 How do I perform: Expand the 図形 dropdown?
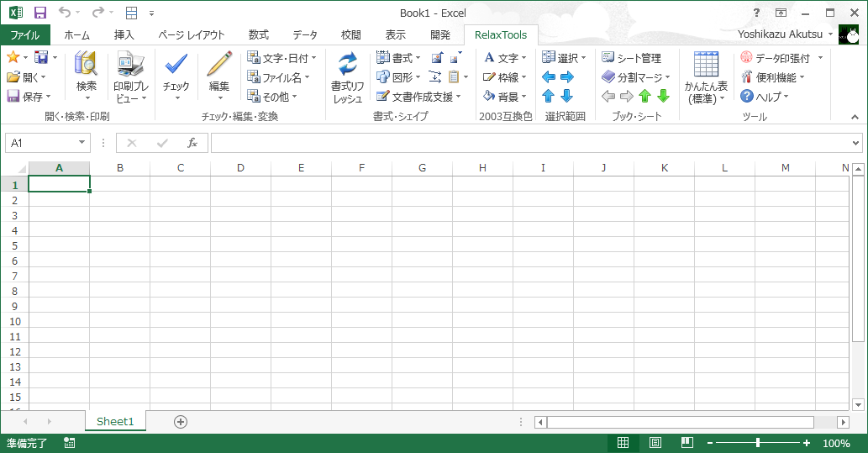click(418, 77)
